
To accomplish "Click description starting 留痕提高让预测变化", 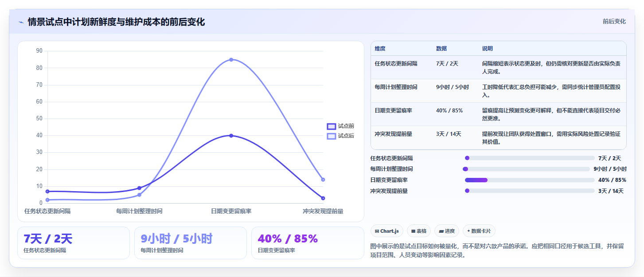I will pyautogui.click(x=551, y=114).
